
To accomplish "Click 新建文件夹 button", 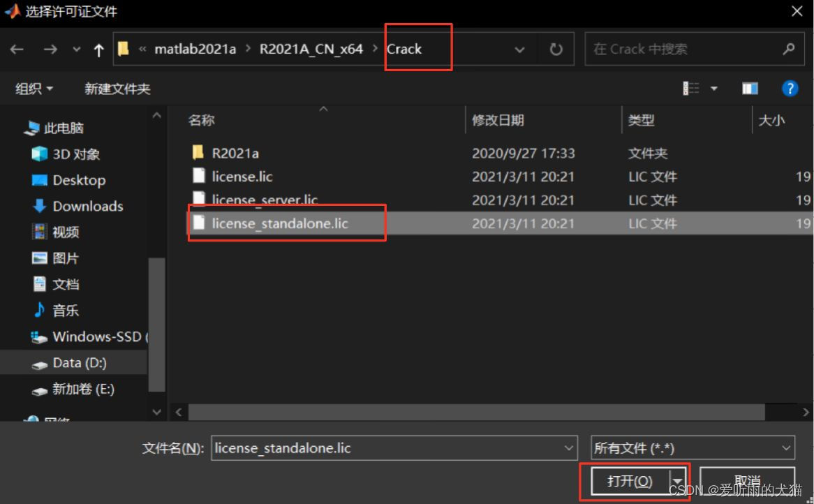I will [117, 89].
